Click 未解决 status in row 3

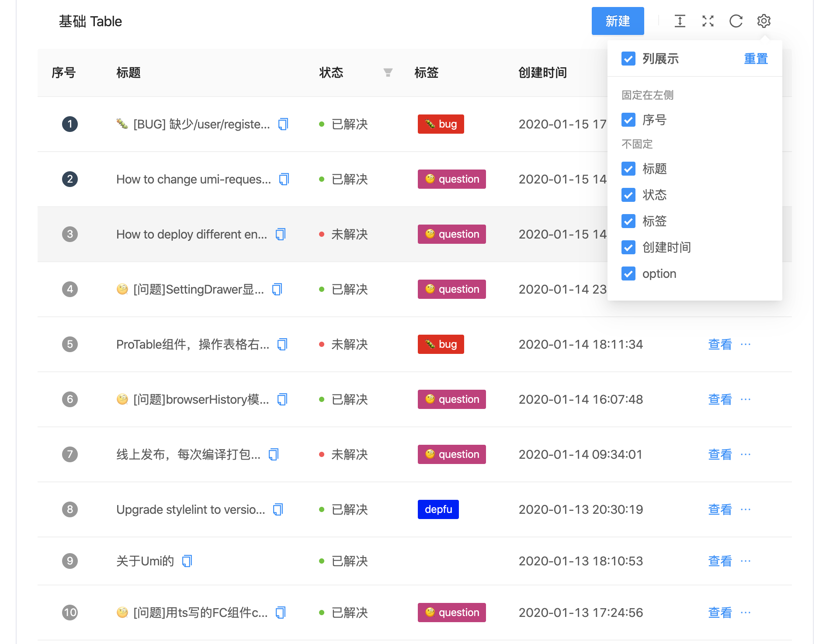(350, 234)
